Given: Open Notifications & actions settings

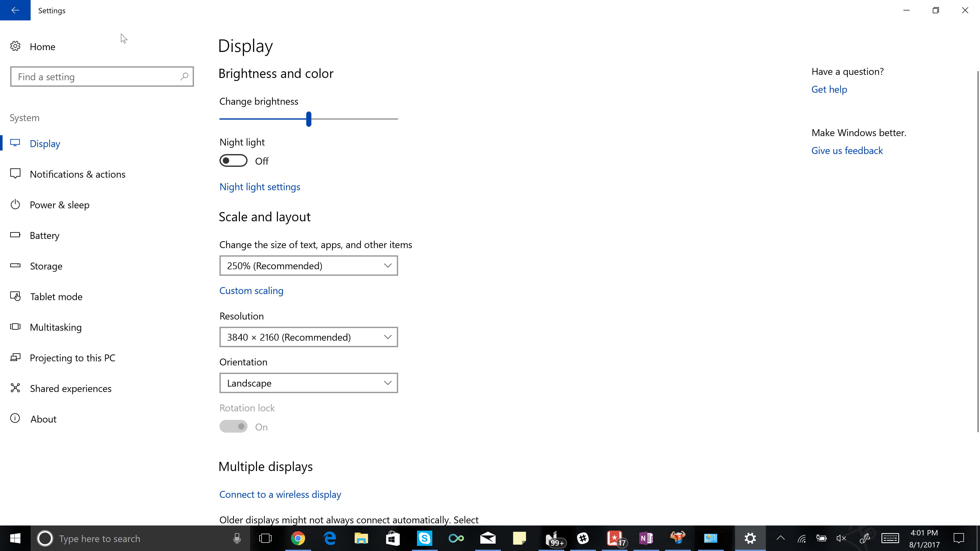Looking at the screenshot, I should [77, 173].
